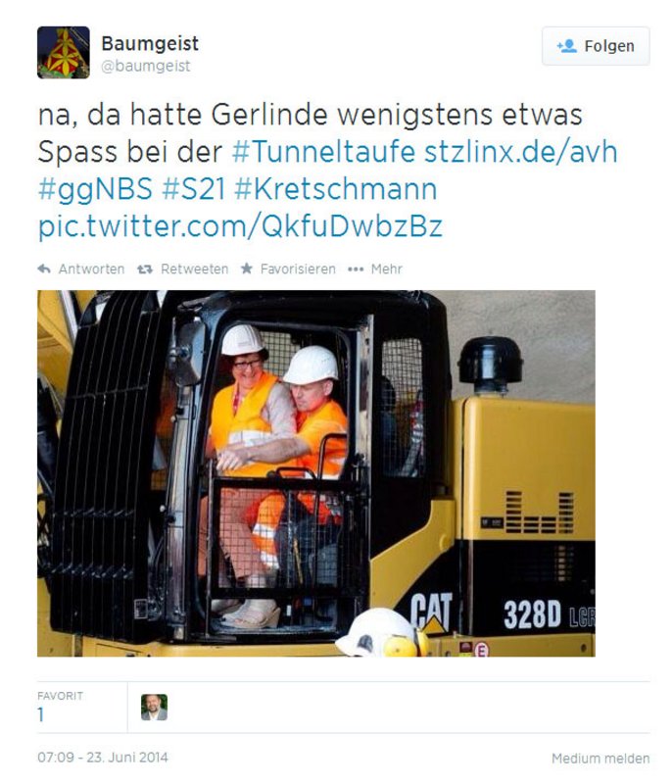Viewport: 672px width, 784px height.
Task: Open hashtag #Kretschmann
Action: click(336, 189)
